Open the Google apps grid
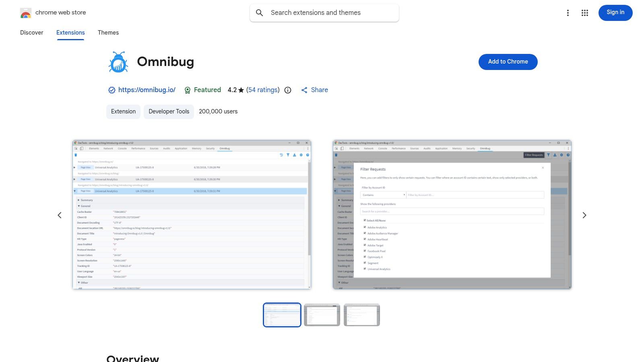The width and height of the screenshot is (644, 362). 584,12
